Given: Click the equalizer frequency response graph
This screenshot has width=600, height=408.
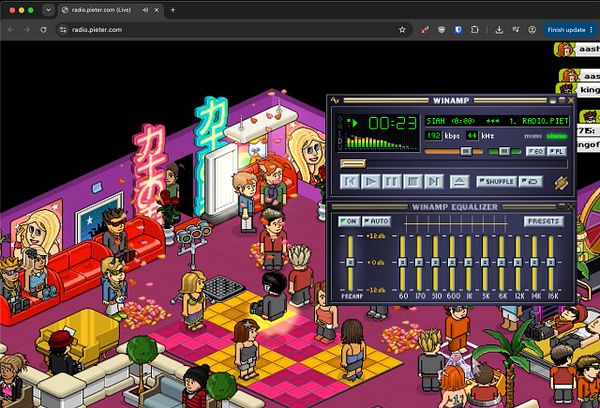Looking at the screenshot, I should coord(455,223).
